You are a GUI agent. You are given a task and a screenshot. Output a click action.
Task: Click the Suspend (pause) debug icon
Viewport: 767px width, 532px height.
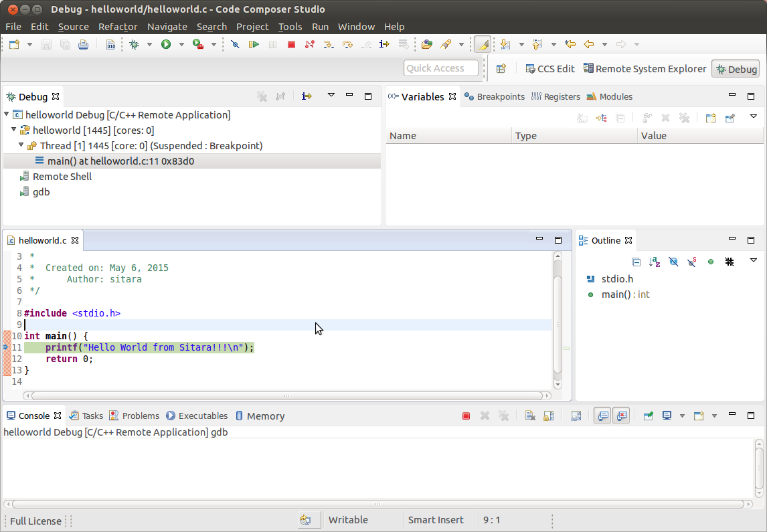[273, 44]
